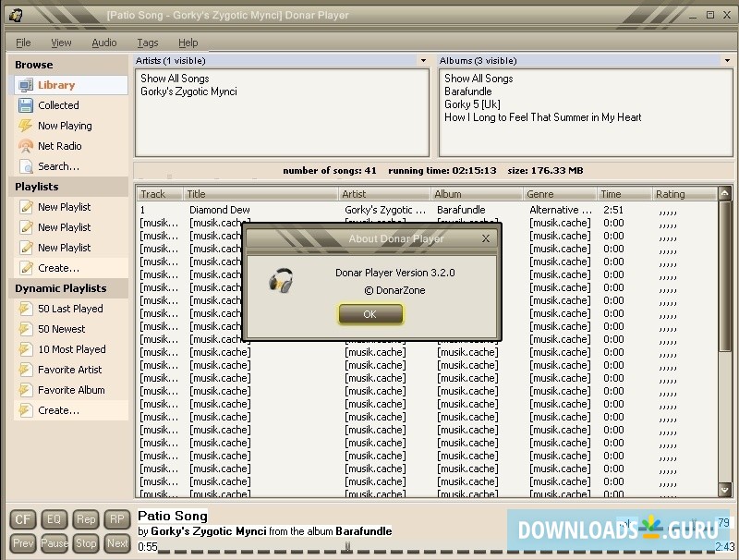Select the Diamond Dew track title
This screenshot has height=560, width=739.
tap(220, 210)
